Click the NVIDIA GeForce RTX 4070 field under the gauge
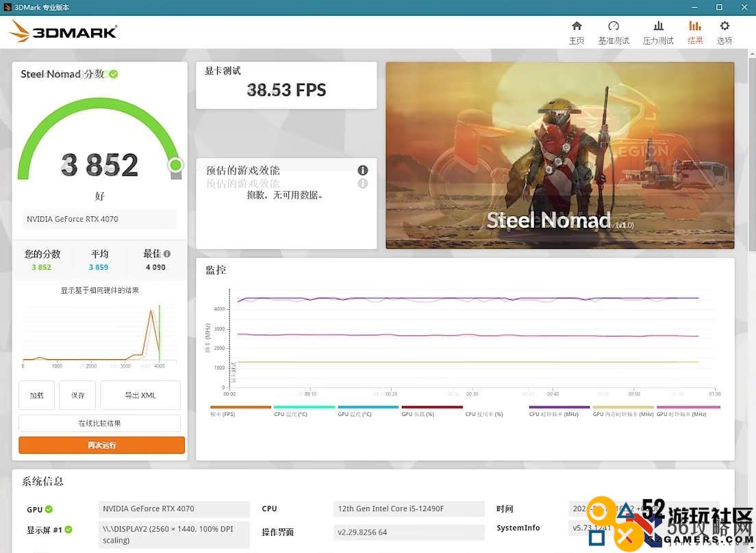The image size is (756, 553). [99, 219]
